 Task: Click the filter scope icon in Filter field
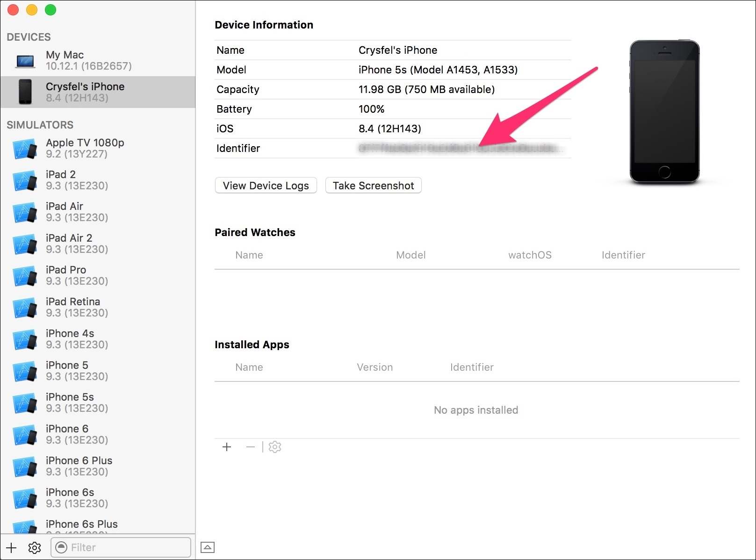(61, 547)
